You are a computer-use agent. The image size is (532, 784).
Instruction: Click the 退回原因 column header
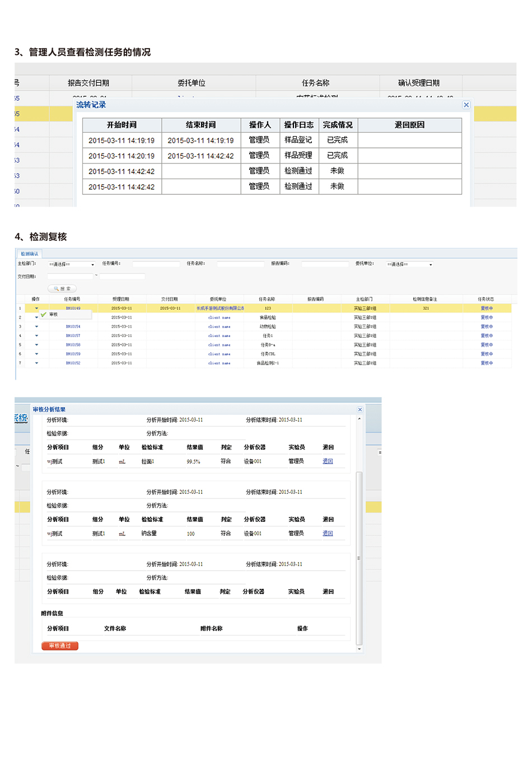click(x=409, y=125)
